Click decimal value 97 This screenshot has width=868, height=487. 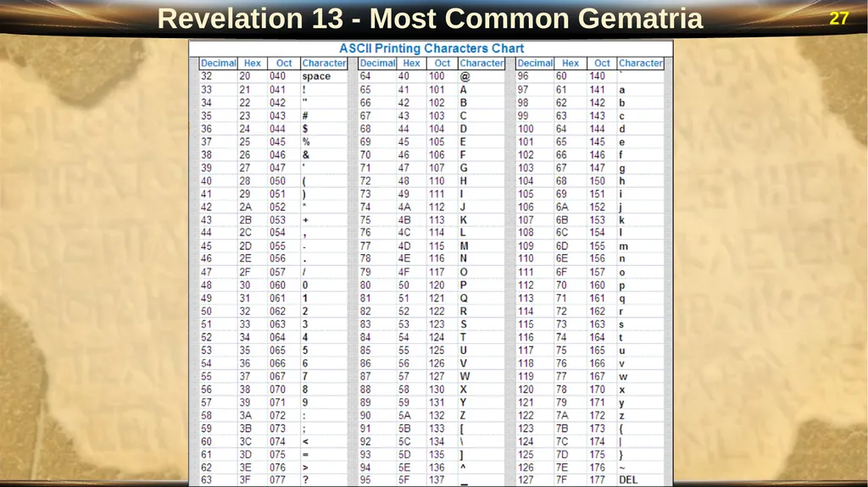tap(523, 90)
